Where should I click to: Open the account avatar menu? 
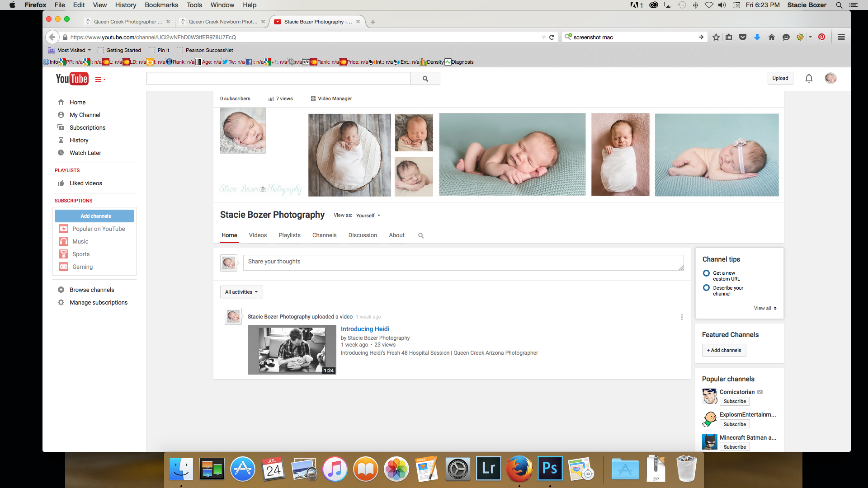(x=830, y=79)
